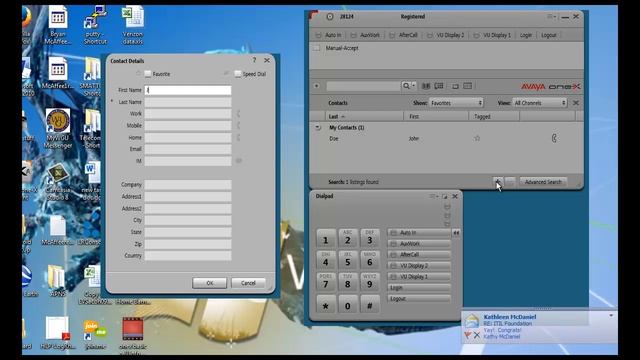The height and width of the screenshot is (360, 640).
Task: Open the APNs folder on the desktop
Action: (x=57, y=280)
